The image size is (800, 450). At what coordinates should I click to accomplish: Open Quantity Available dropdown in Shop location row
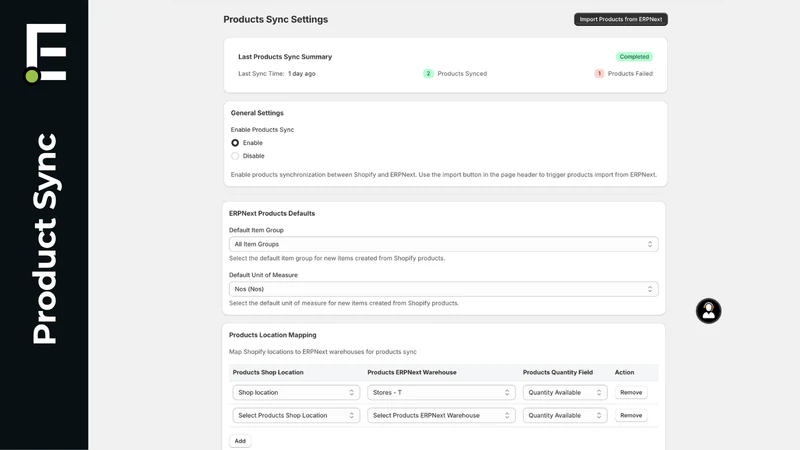pos(565,392)
